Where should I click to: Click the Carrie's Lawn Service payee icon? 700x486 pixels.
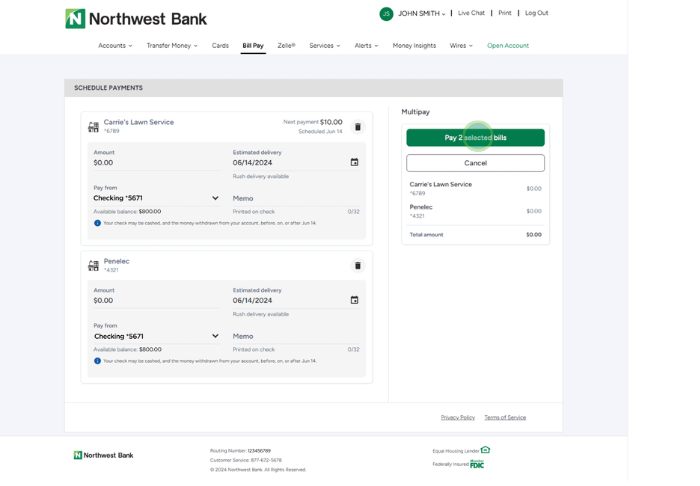[x=94, y=127]
